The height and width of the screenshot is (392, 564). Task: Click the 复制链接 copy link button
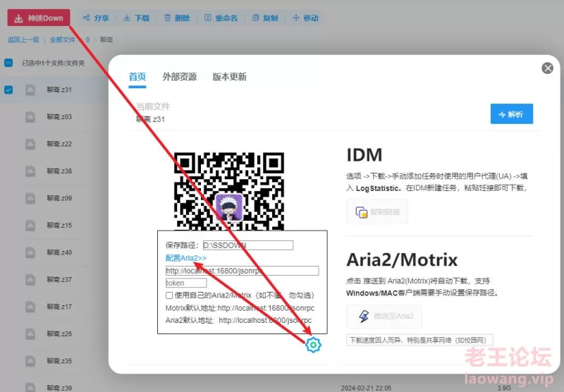[x=377, y=212]
